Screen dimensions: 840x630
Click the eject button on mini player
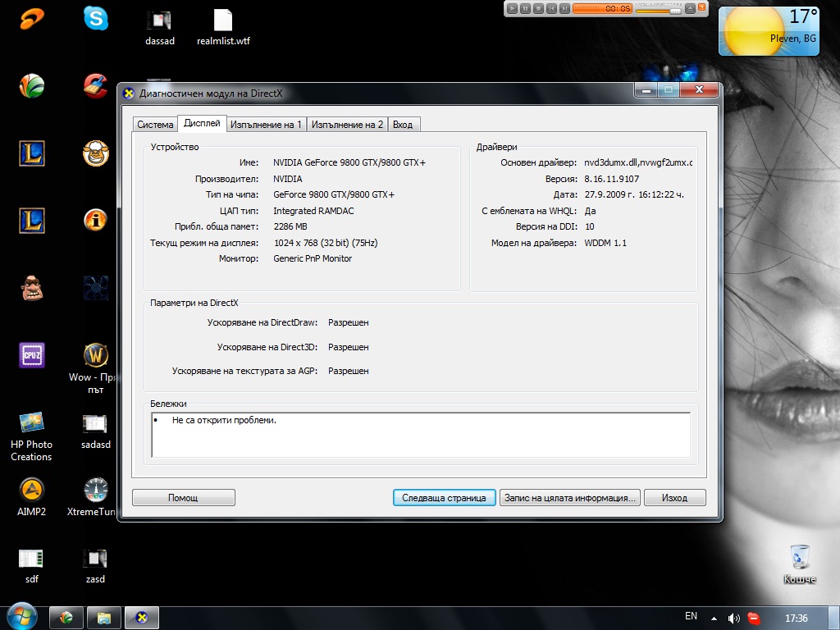(691, 8)
